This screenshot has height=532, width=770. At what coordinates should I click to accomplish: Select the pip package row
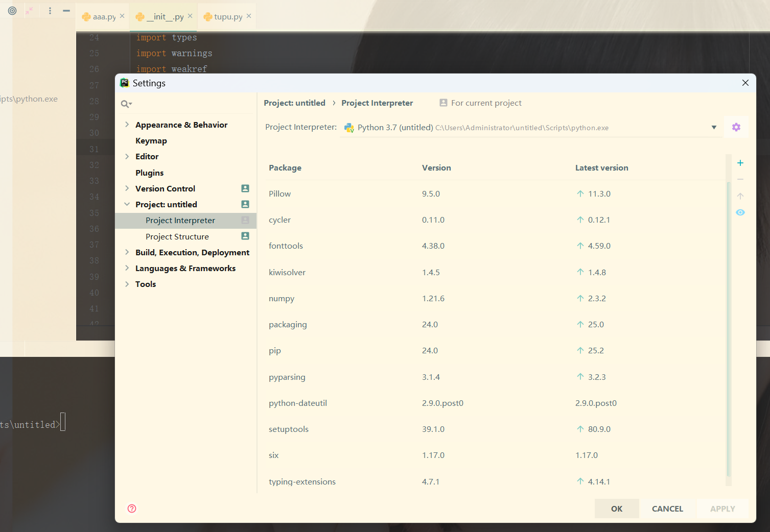pos(496,350)
